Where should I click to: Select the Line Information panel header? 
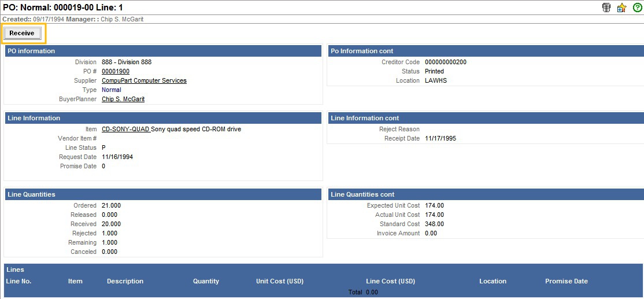click(x=163, y=118)
